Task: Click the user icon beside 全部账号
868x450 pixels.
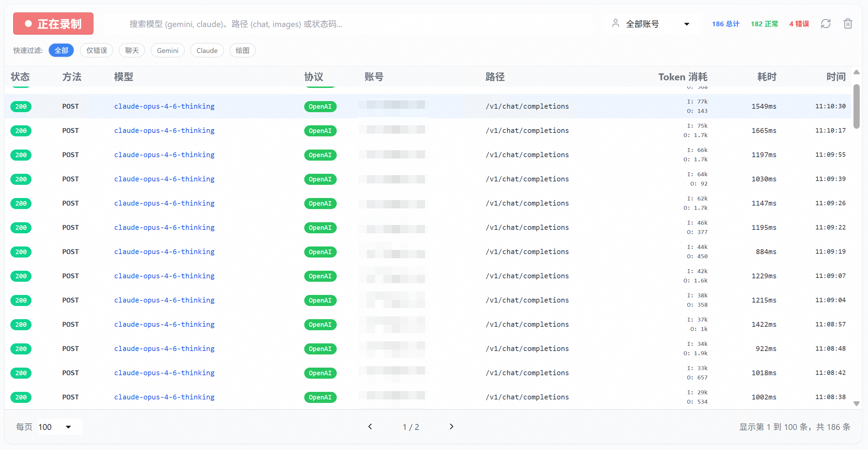Action: (x=615, y=24)
